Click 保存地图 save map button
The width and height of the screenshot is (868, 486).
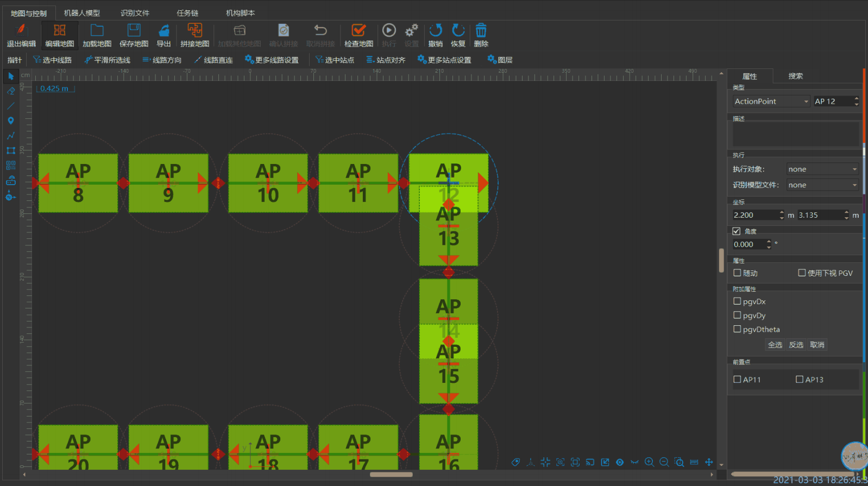134,35
